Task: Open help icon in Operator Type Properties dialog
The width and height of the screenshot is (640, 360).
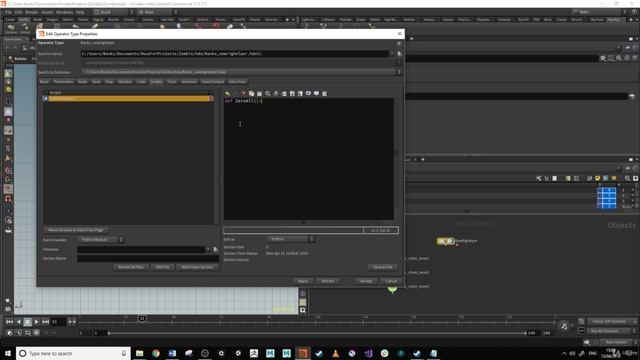Action: tap(399, 43)
